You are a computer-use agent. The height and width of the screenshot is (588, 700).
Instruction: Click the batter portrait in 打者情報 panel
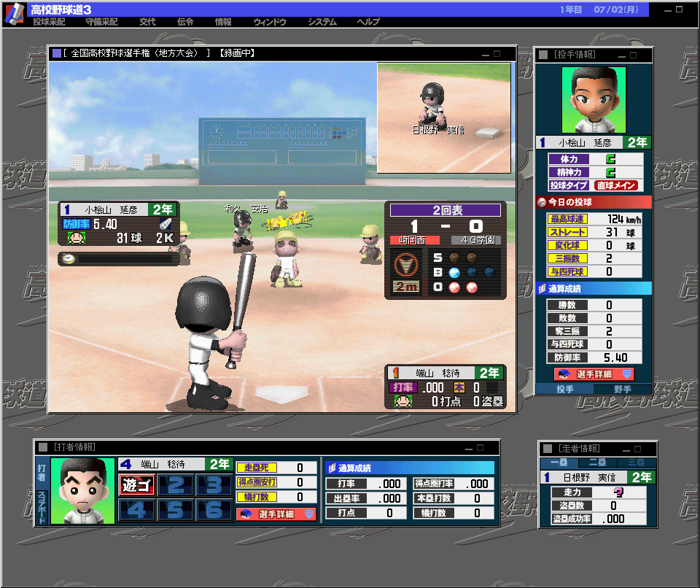84,490
